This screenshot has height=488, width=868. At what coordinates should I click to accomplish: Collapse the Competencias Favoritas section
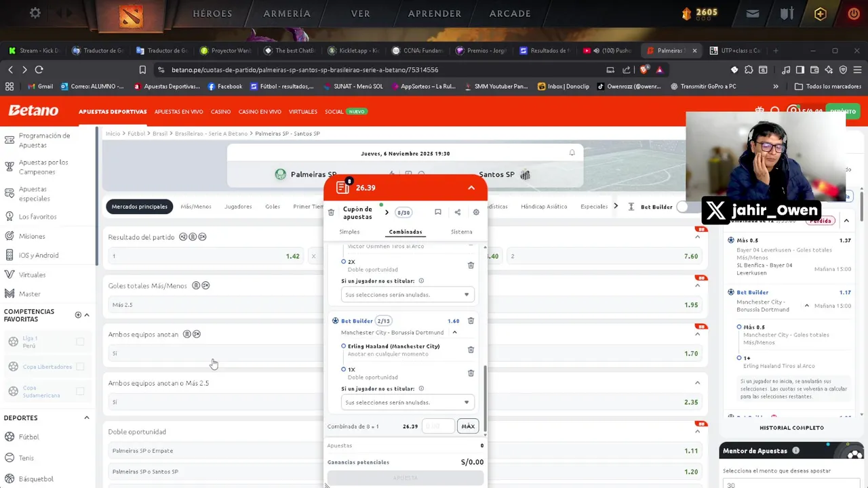pos(87,315)
